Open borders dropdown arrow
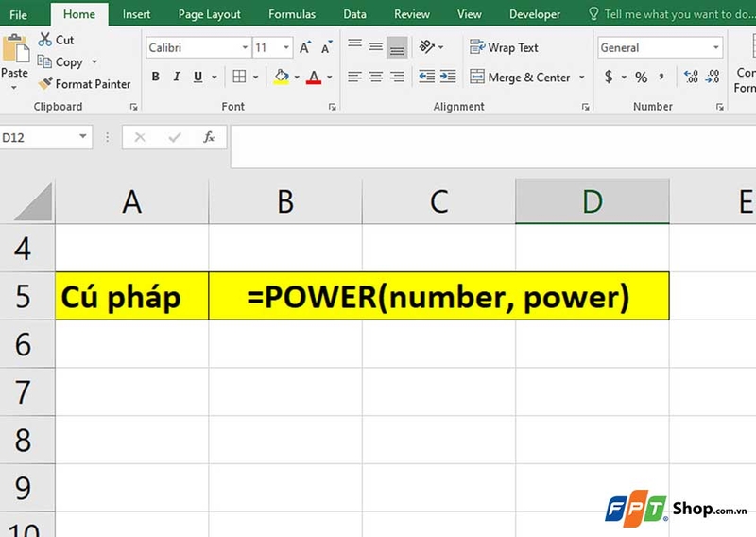This screenshot has width=756, height=537. click(x=255, y=77)
